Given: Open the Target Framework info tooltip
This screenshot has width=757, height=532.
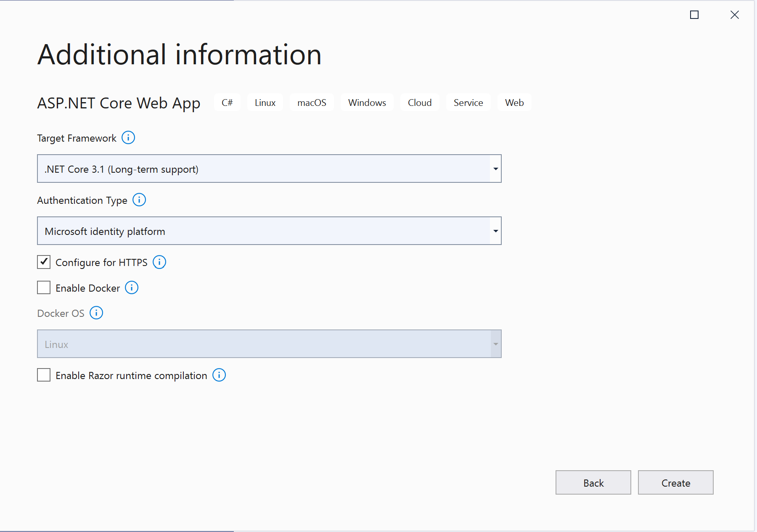Looking at the screenshot, I should pos(128,137).
